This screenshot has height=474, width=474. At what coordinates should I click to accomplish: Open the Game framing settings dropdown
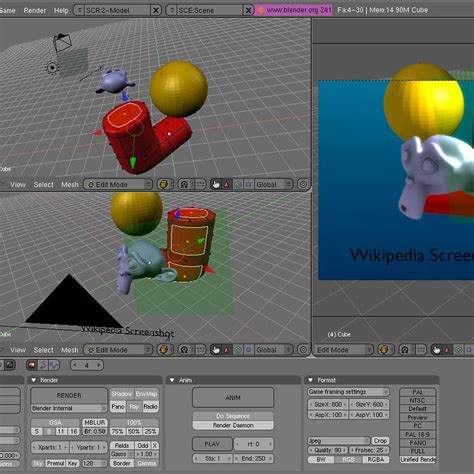click(x=348, y=392)
